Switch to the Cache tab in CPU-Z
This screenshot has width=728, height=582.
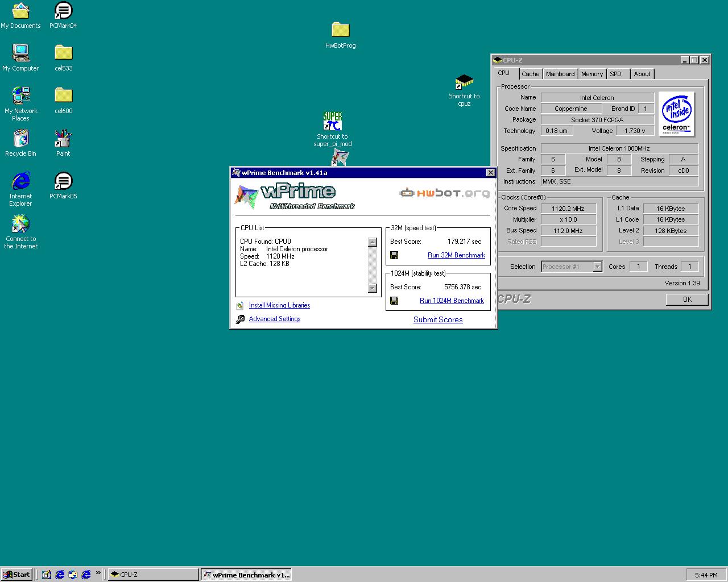point(530,74)
